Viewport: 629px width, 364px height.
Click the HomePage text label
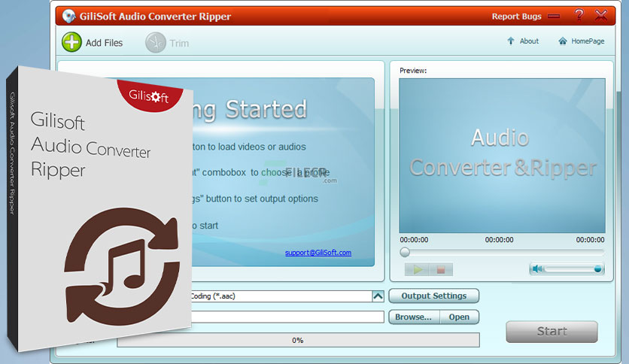coord(588,41)
